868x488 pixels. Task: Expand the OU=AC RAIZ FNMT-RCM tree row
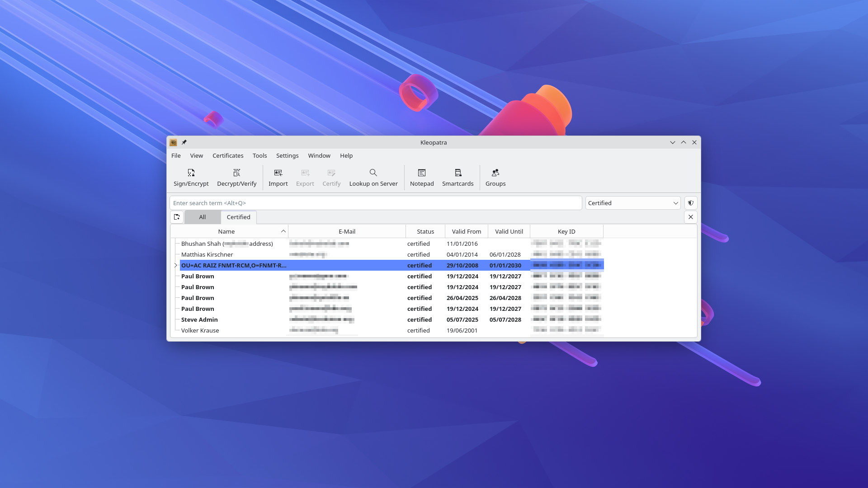tap(176, 265)
